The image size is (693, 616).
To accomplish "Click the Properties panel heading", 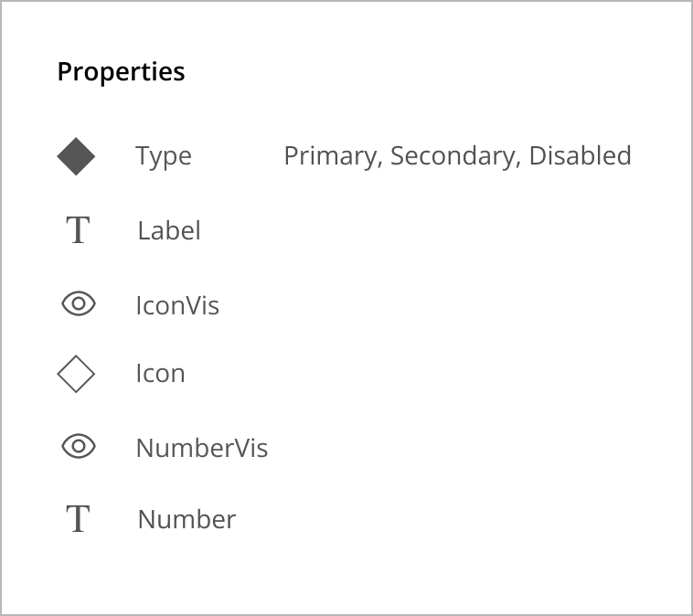I will (121, 72).
